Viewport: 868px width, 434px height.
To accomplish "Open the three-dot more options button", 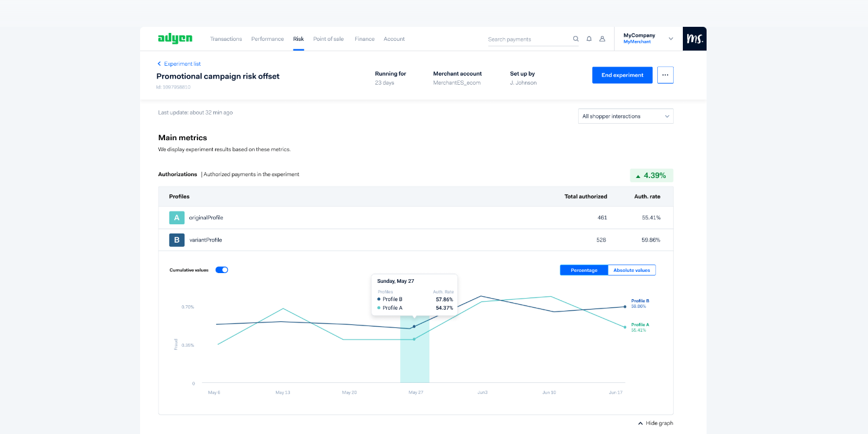I will click(665, 75).
